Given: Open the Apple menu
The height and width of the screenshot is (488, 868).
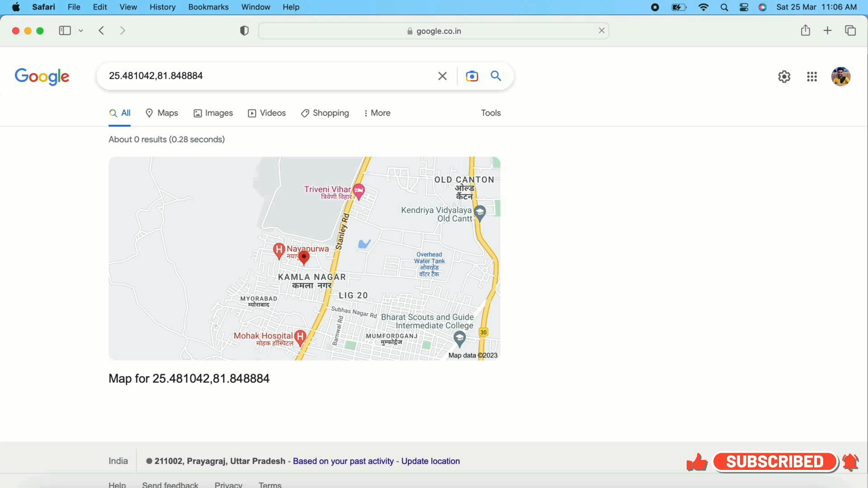Looking at the screenshot, I should click(x=16, y=7).
